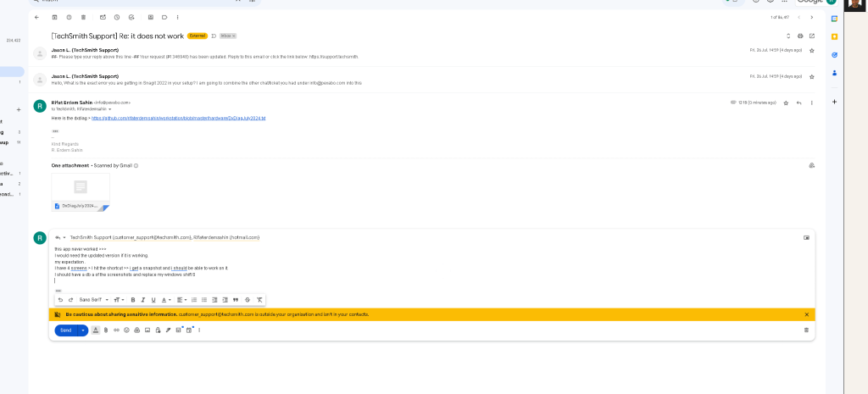The height and width of the screenshot is (394, 868).
Task: Toggle confidential mode
Action: coord(158,330)
